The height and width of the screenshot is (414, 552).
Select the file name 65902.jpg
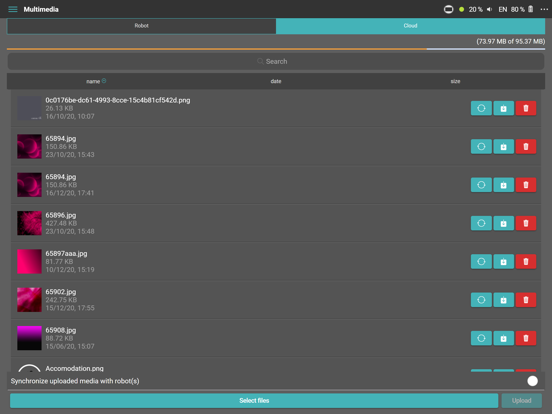pos(61,292)
